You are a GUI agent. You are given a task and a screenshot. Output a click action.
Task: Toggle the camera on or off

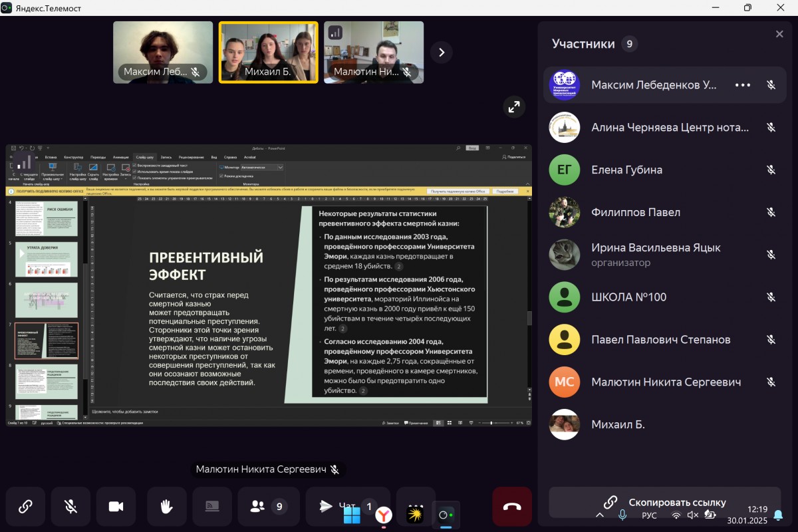116,507
